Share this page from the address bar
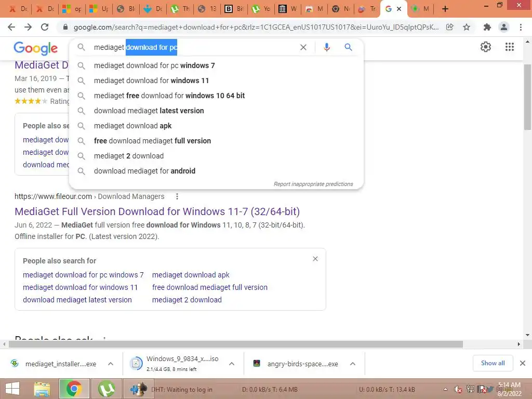532x399 pixels. (449, 27)
